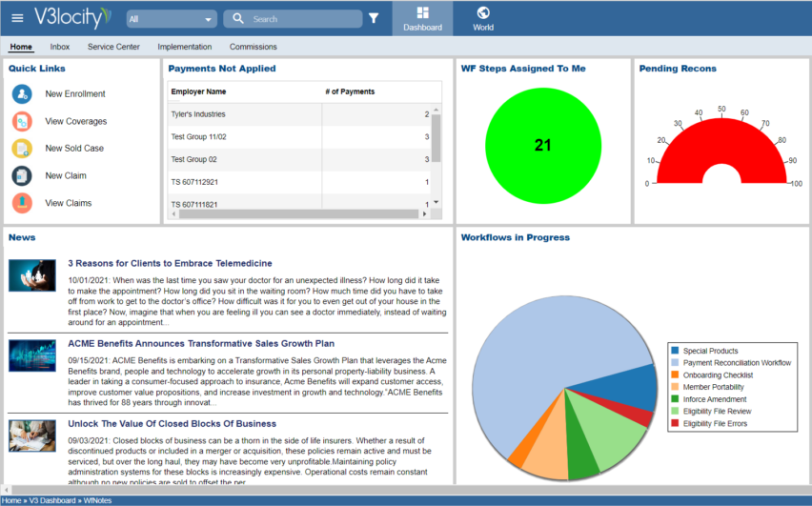Click the New Enrollment icon
Viewport: 812px width, 506px height.
(x=22, y=94)
